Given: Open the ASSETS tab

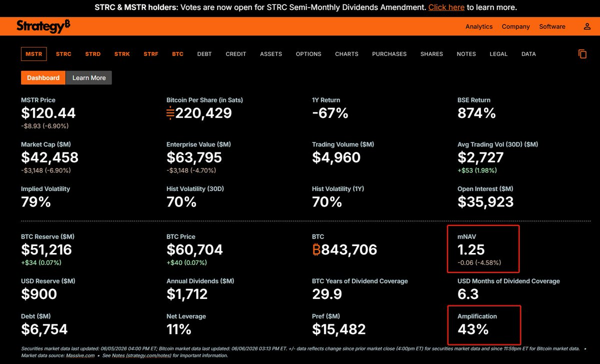Looking at the screenshot, I should point(271,54).
